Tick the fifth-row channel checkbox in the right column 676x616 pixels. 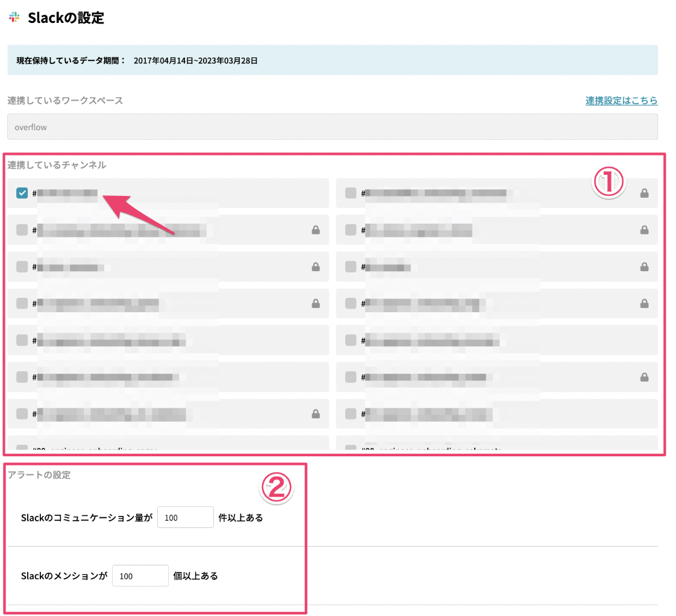(351, 340)
